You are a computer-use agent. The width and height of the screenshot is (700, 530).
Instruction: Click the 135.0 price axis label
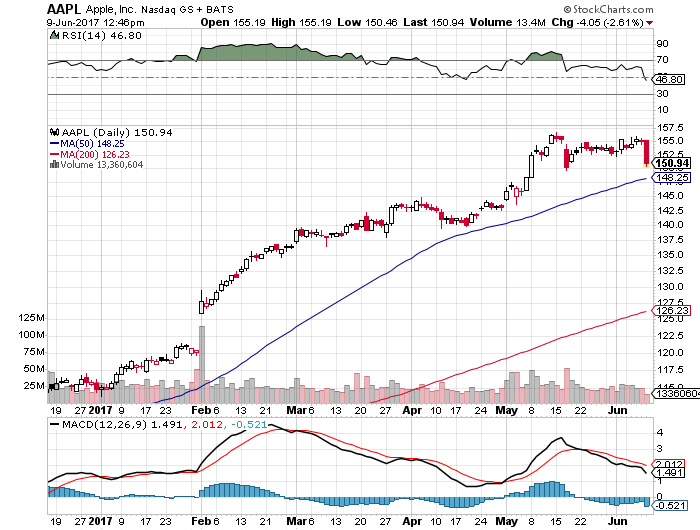tap(670, 255)
